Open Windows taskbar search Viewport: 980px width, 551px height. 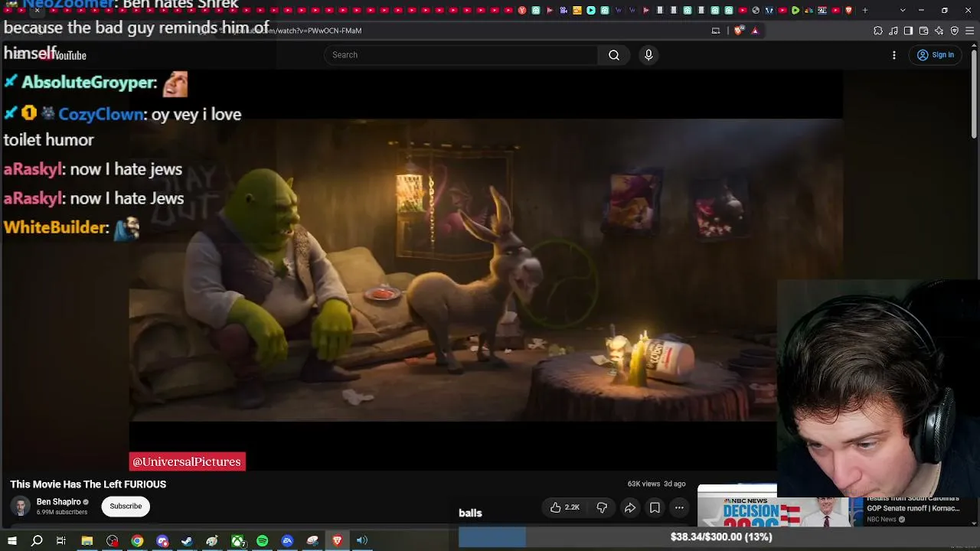coord(37,541)
